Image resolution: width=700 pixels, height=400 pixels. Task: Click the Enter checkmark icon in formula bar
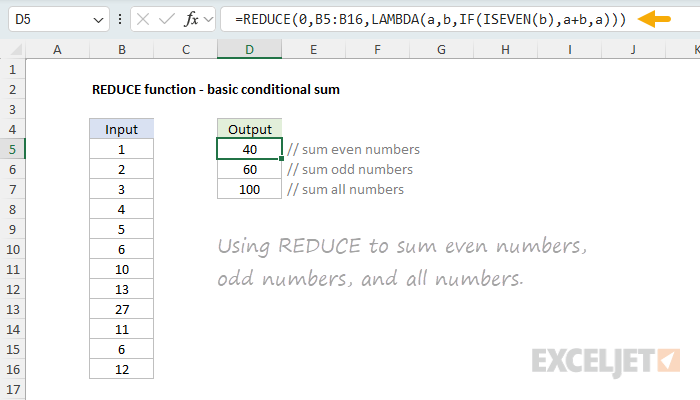[167, 19]
